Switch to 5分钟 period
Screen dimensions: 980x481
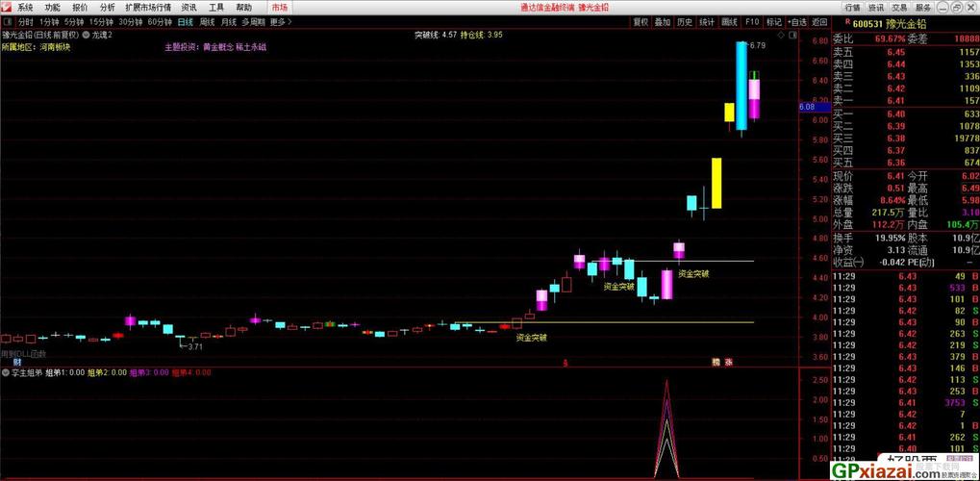pyautogui.click(x=75, y=22)
